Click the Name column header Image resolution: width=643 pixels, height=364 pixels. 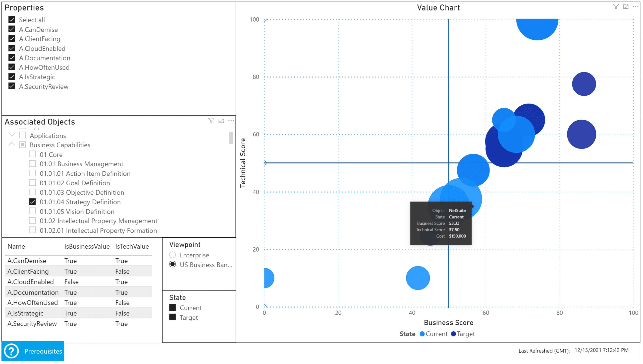[x=16, y=247]
